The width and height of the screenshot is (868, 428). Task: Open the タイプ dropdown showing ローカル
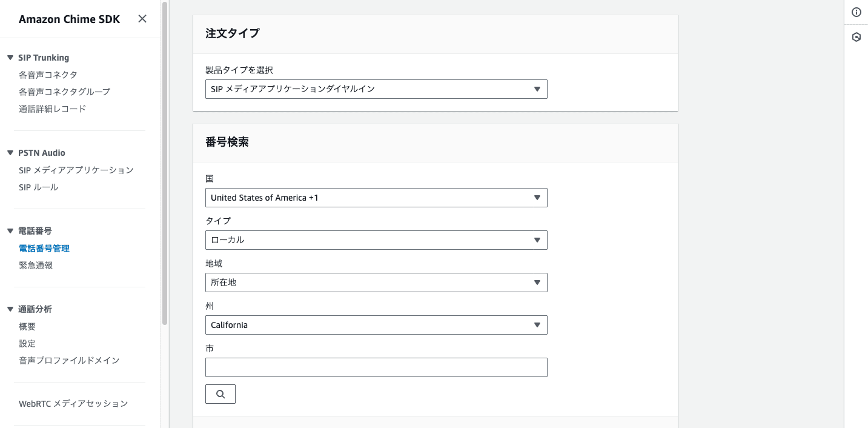coord(376,240)
